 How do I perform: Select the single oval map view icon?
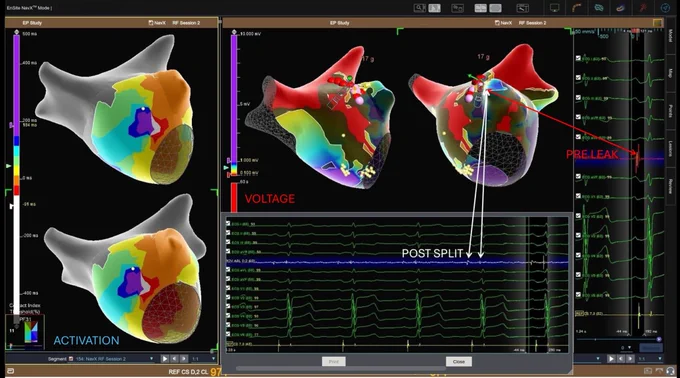(495, 8)
